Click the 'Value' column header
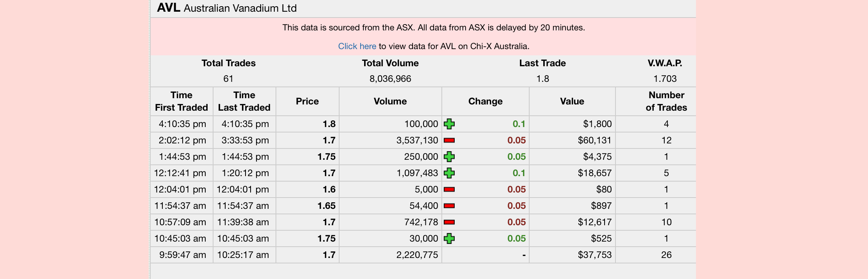 (572, 101)
